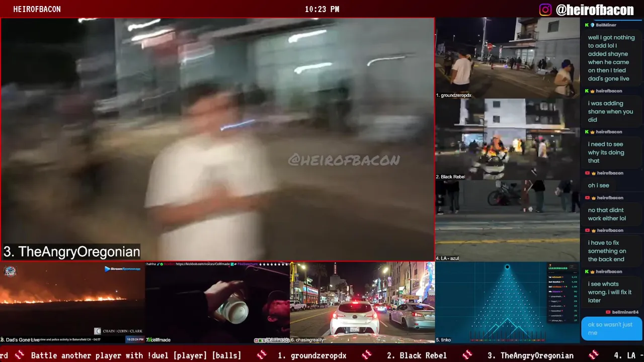Open the Dad's Gone Live fire stream thumbnail

point(72,302)
